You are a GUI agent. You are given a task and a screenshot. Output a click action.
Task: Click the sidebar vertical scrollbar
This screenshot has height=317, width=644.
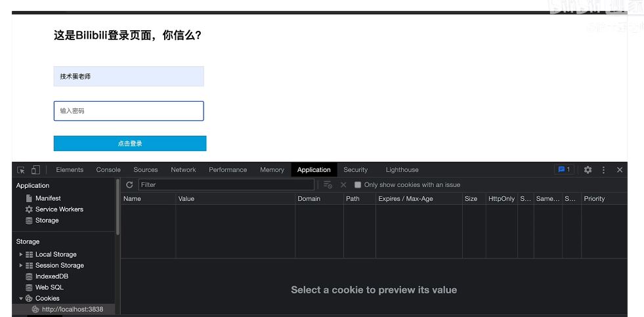click(118, 207)
